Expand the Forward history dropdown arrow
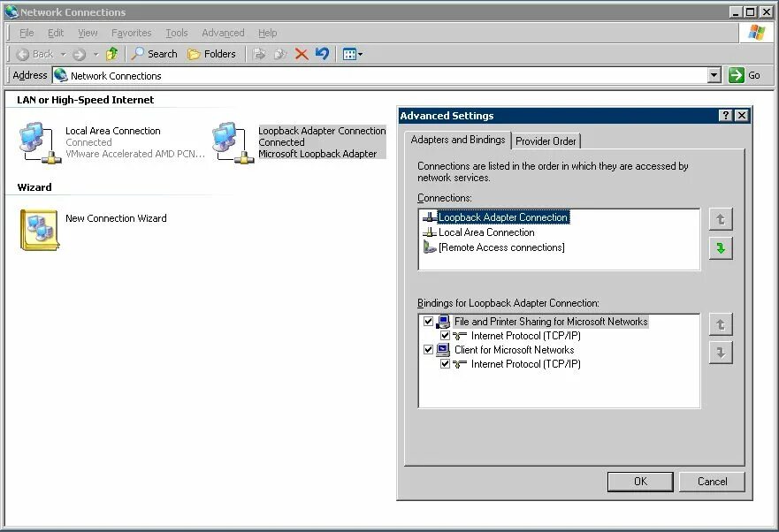779x532 pixels. [95, 54]
